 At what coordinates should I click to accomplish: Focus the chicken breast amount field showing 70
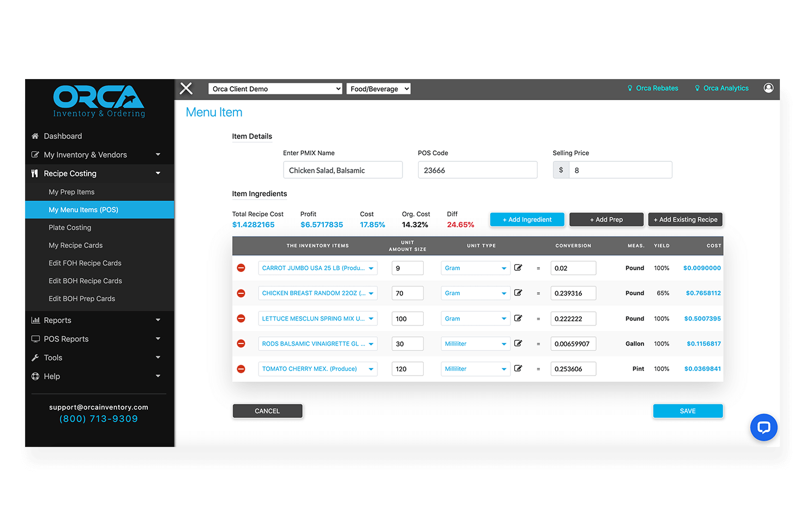[407, 293]
